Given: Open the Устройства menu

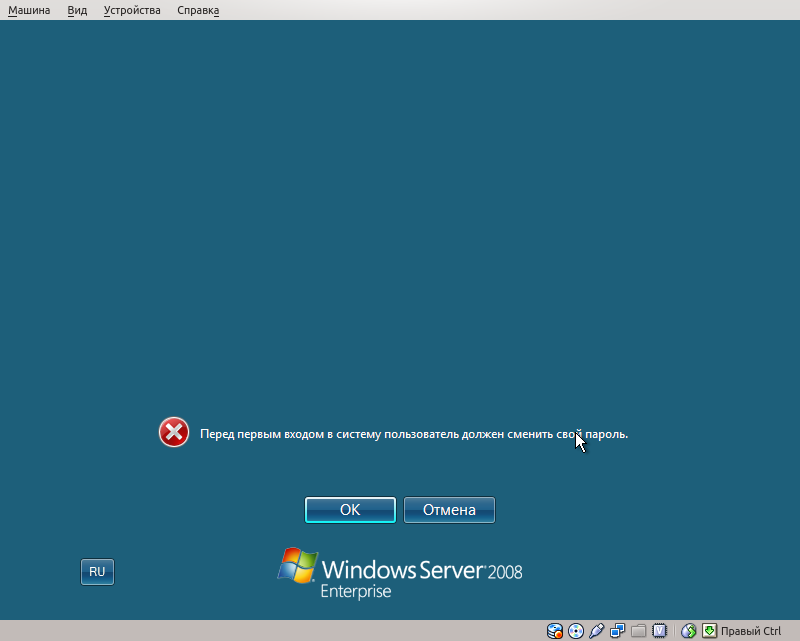Looking at the screenshot, I should 131,9.
